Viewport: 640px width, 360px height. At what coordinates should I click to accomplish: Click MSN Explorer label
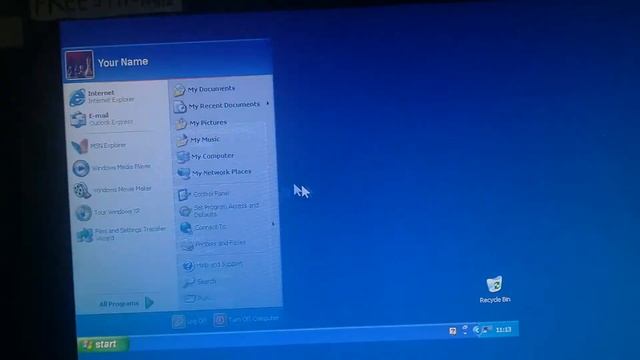click(x=108, y=145)
